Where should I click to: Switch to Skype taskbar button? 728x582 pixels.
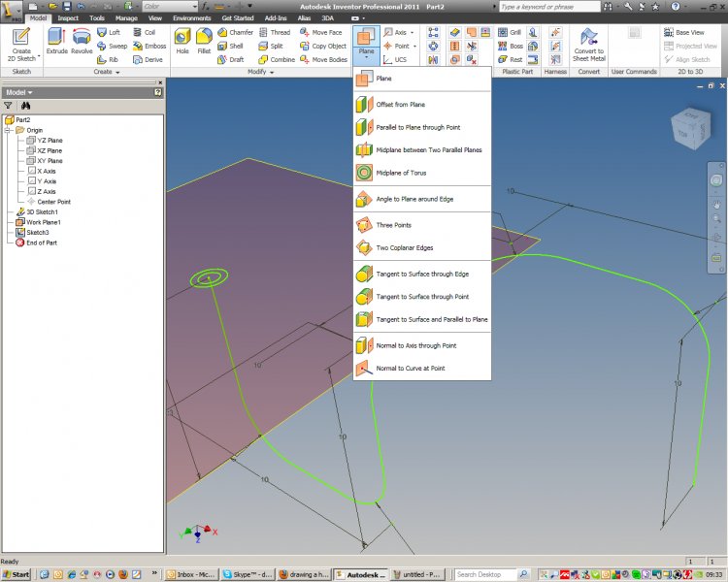(x=248, y=574)
